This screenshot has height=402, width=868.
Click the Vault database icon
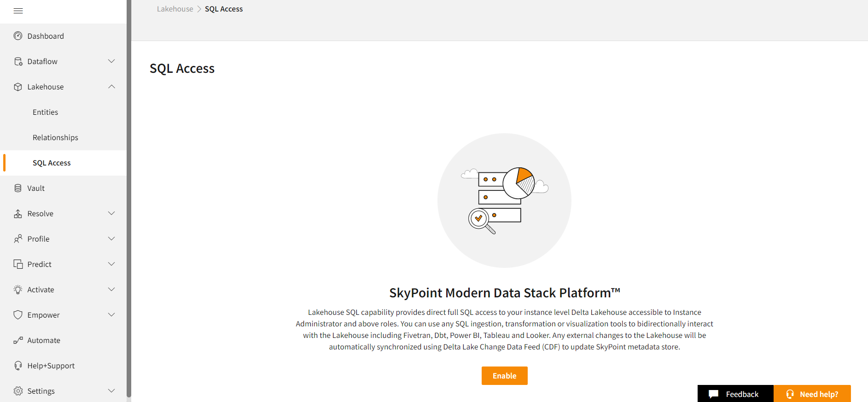(18, 188)
